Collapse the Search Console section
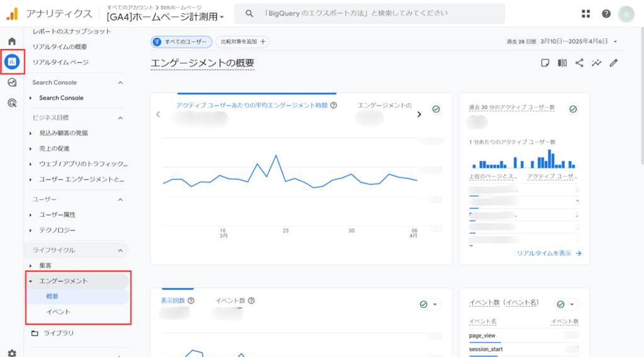This screenshot has height=357, width=644. click(120, 82)
